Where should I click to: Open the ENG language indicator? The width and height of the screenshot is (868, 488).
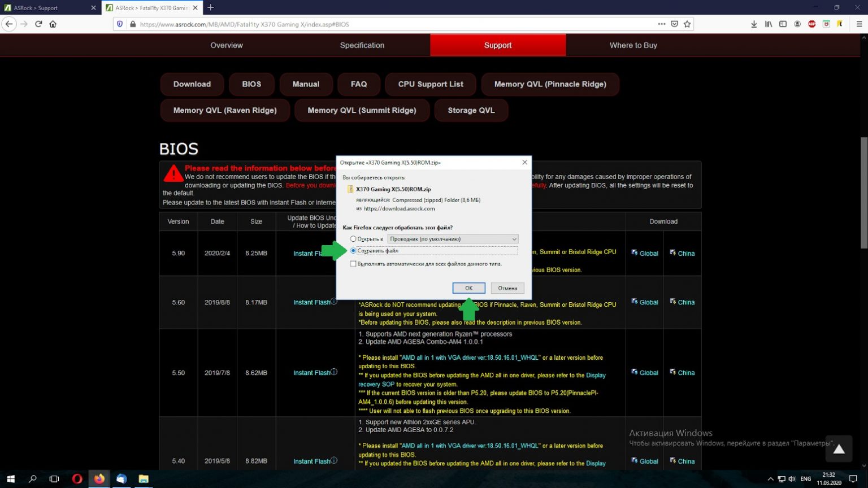[x=806, y=479]
